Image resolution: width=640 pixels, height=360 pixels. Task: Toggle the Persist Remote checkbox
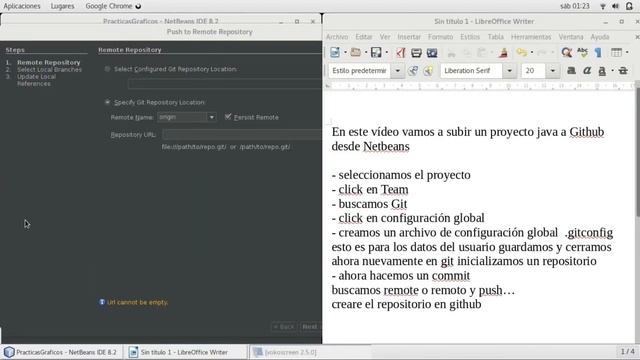click(228, 117)
